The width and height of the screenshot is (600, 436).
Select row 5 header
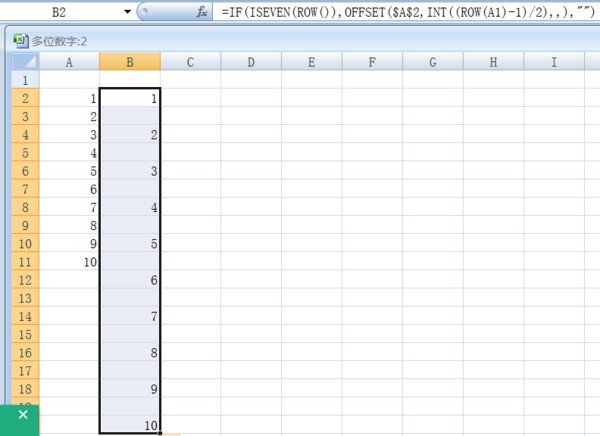tap(25, 152)
